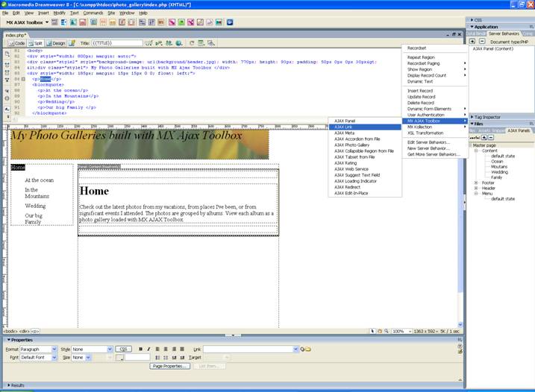Image resolution: width=535 pixels, height=392 pixels.
Task: Choose AJAX Panel from the submenu
Action: coord(365,121)
